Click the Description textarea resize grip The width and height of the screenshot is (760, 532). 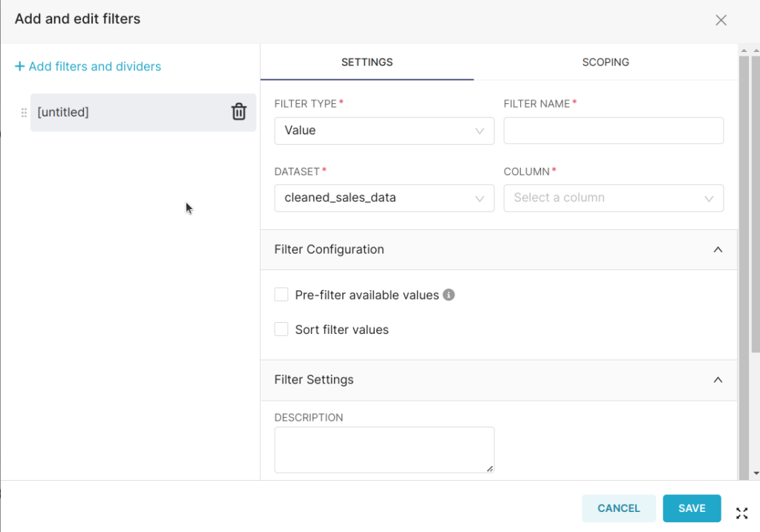coord(490,468)
